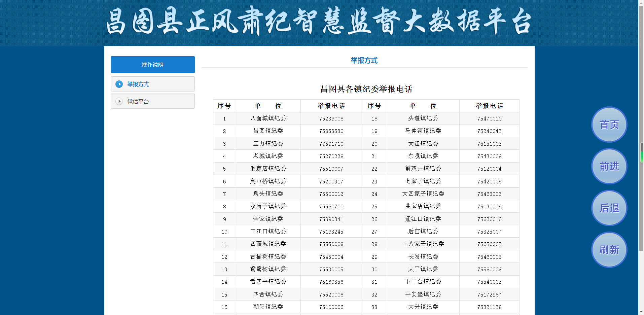Select phone number 75270228

pyautogui.click(x=331, y=156)
